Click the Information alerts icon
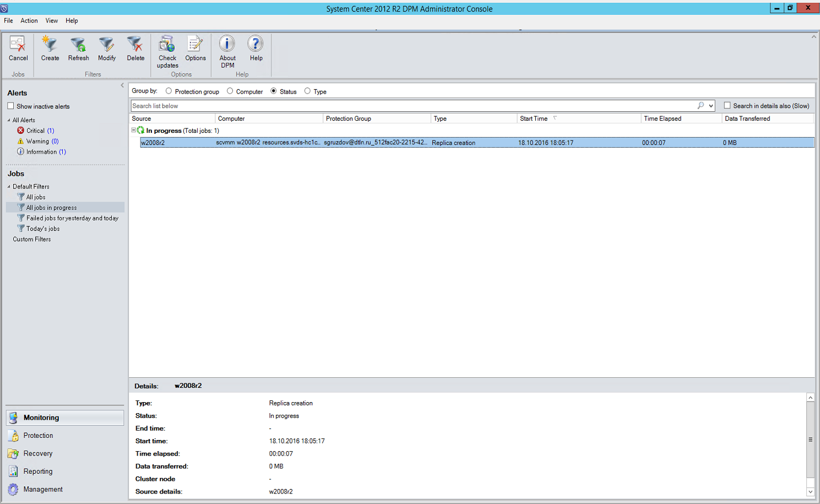This screenshot has height=504, width=820. [x=21, y=151]
